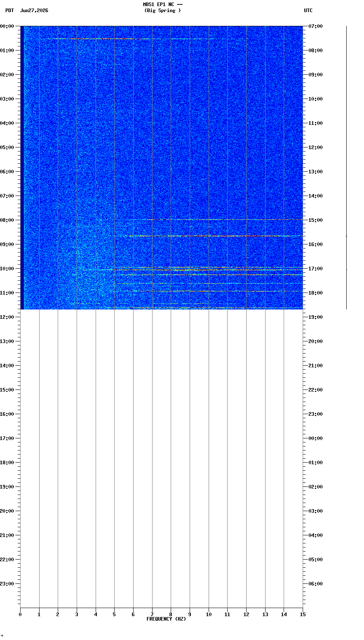Viewport: 364px width, 640px height.
Task: Click the PDT '06:00' time tick label
Action: (x=7, y=172)
